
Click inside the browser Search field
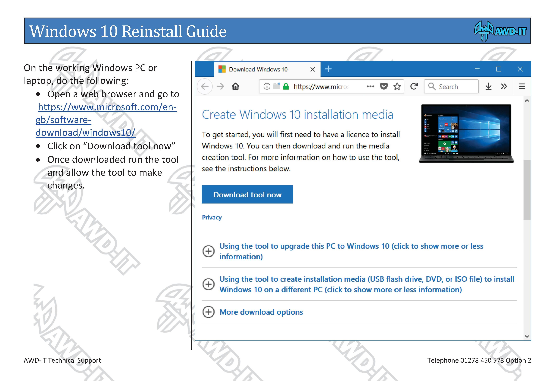[x=451, y=86]
